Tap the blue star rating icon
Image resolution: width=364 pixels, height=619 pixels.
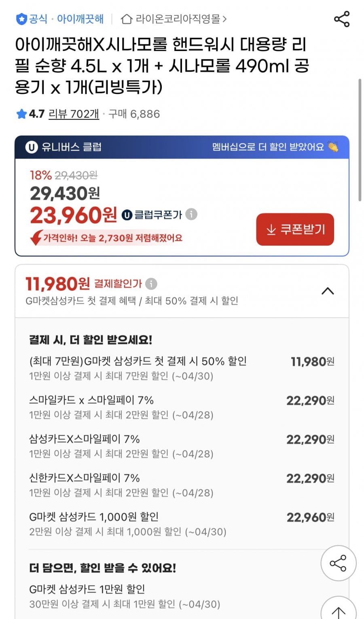(21, 114)
